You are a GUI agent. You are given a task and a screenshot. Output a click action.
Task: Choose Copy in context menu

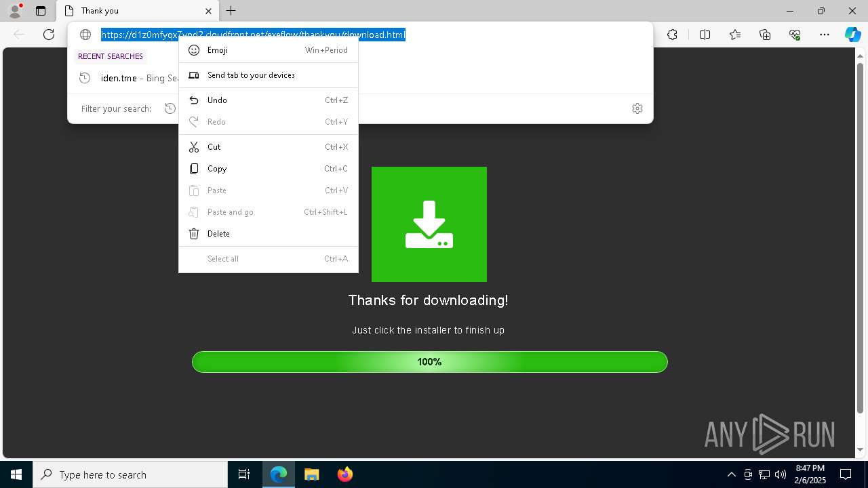click(269, 169)
